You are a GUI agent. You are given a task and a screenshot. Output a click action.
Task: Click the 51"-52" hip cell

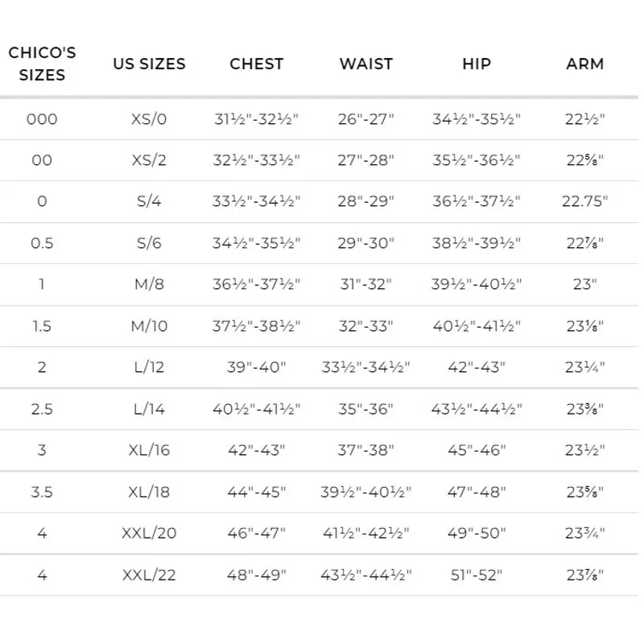click(477, 575)
